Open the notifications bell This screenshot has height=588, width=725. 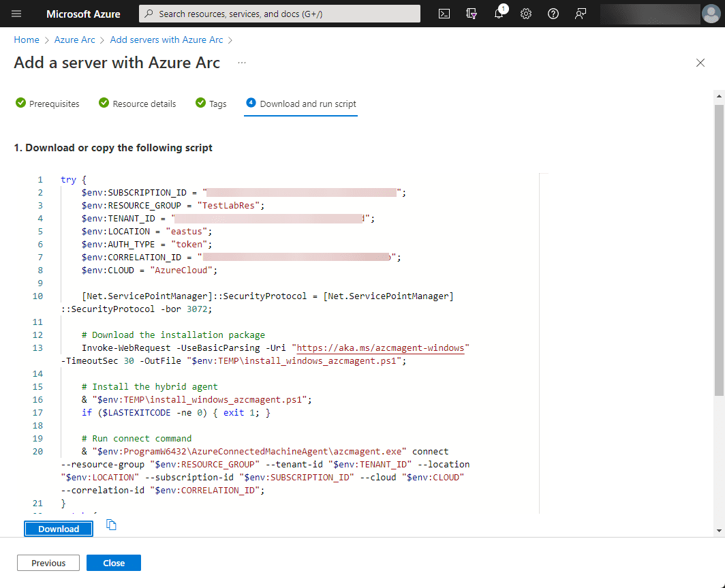tap(499, 14)
